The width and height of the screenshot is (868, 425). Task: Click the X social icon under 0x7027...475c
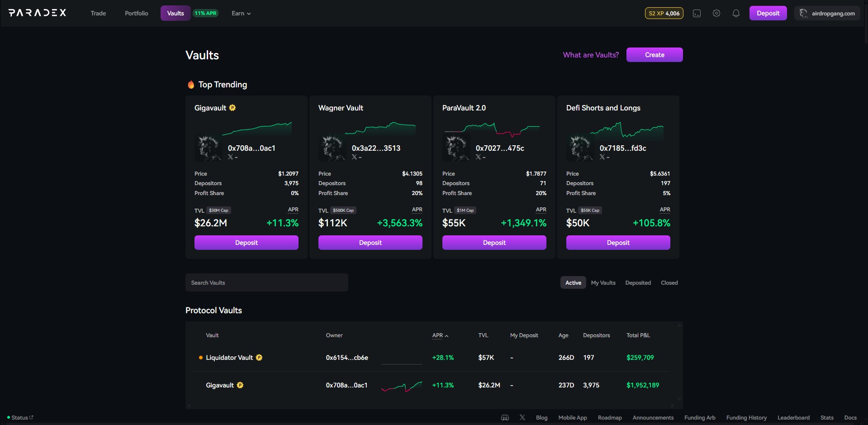(479, 157)
